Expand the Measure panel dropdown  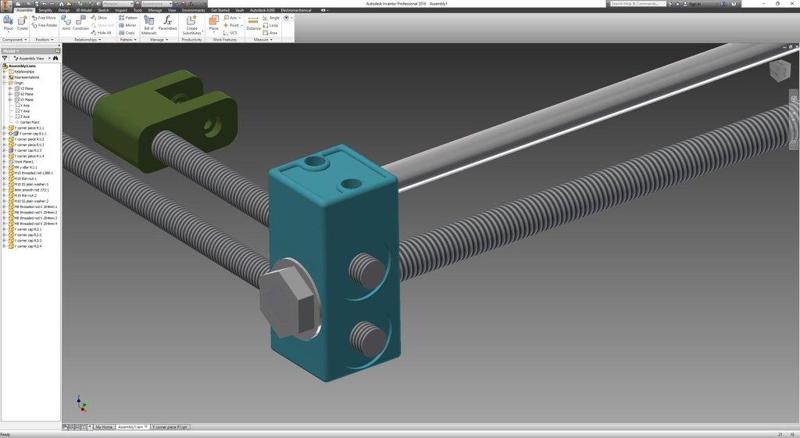[x=263, y=39]
